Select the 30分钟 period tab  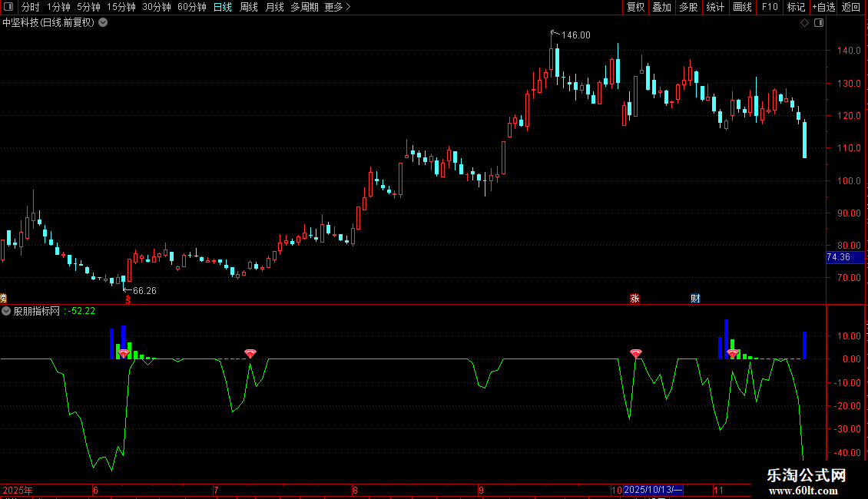tap(156, 7)
